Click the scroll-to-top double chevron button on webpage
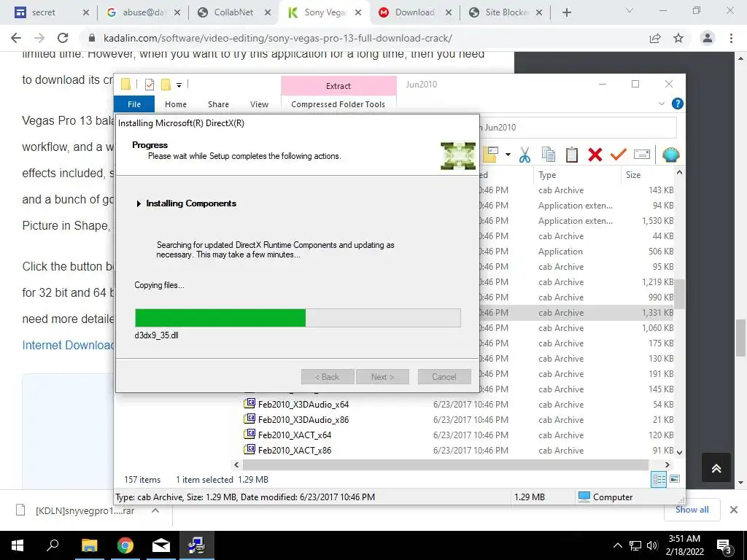This screenshot has height=560, width=747. pos(716,468)
